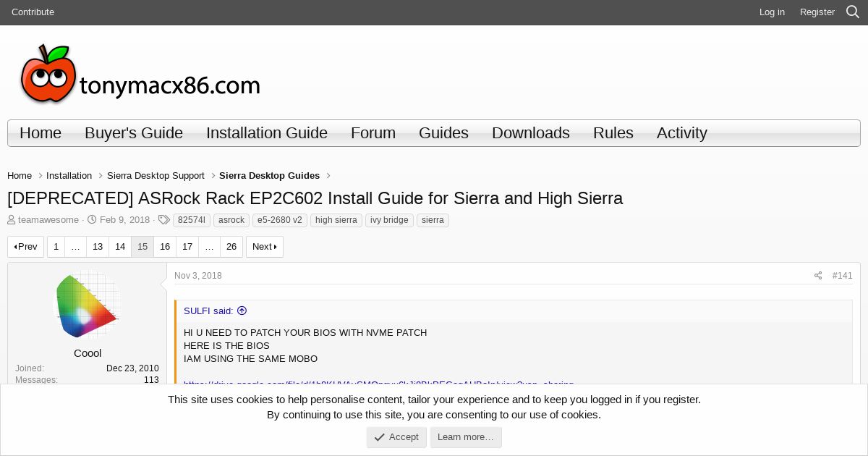Select the high sierra tag
Viewport: 868px width, 456px height.
pos(336,220)
